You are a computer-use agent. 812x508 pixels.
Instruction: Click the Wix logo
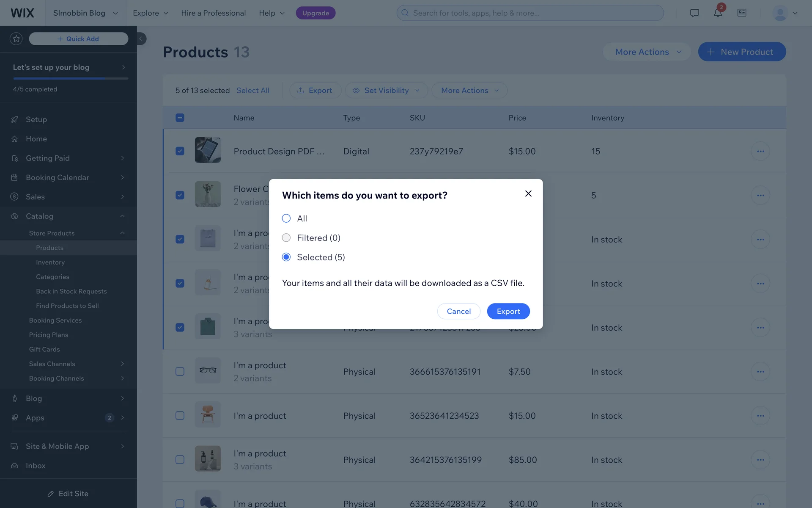click(x=22, y=13)
